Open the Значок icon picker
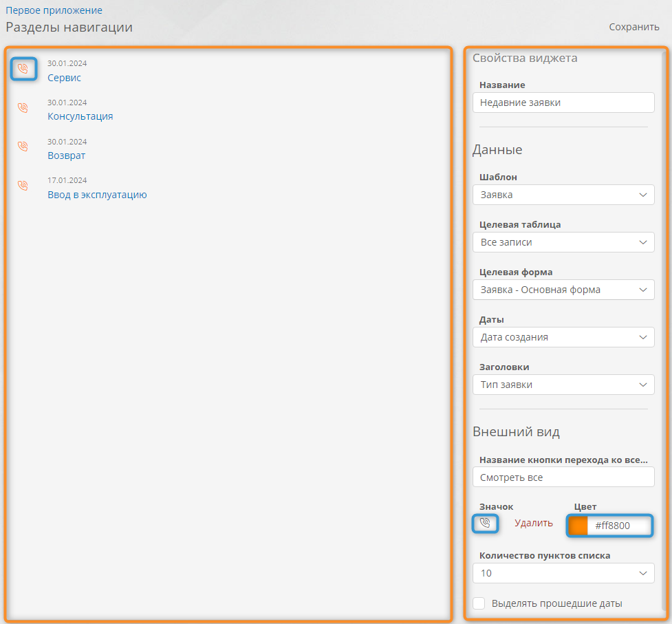The height and width of the screenshot is (624, 672). [485, 524]
